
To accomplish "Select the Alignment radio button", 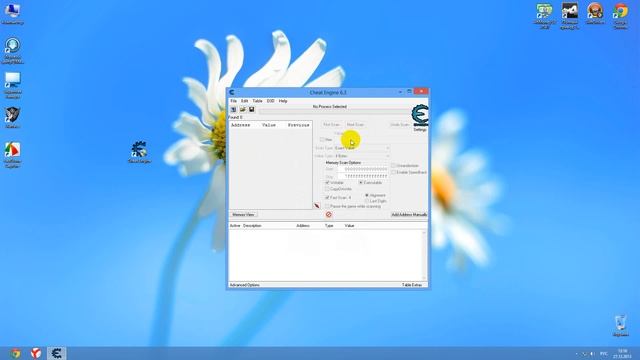I will tap(367, 196).
